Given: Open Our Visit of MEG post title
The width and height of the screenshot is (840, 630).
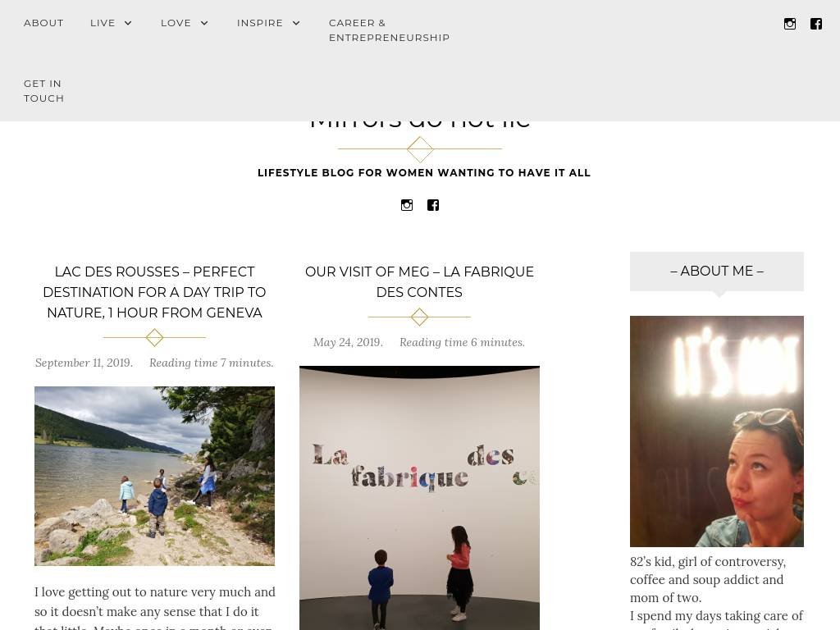Looking at the screenshot, I should tap(419, 282).
